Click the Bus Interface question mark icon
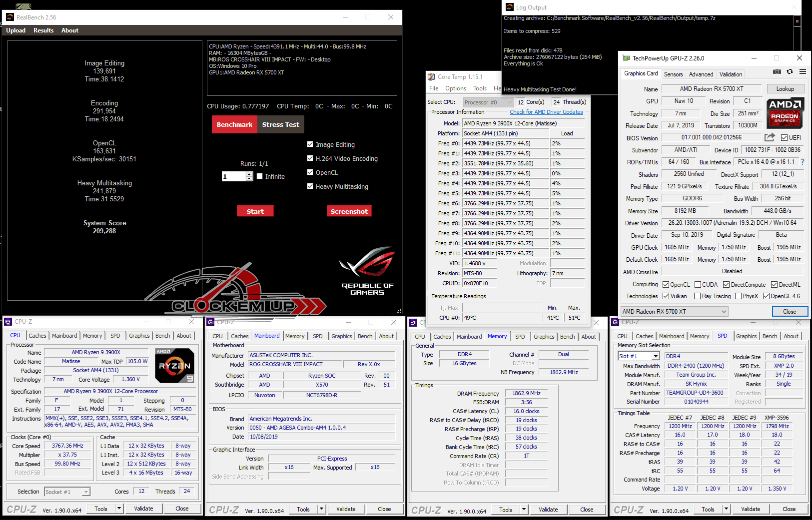Viewport: 812px width, 520px height. [803, 162]
